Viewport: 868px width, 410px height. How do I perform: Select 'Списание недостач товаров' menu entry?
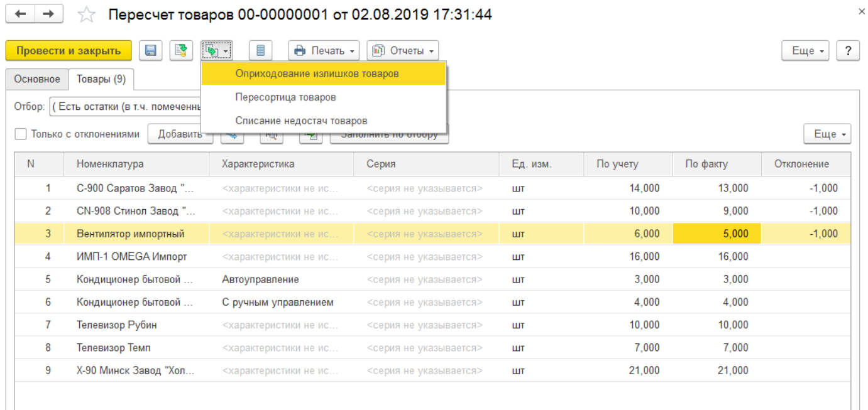(301, 121)
